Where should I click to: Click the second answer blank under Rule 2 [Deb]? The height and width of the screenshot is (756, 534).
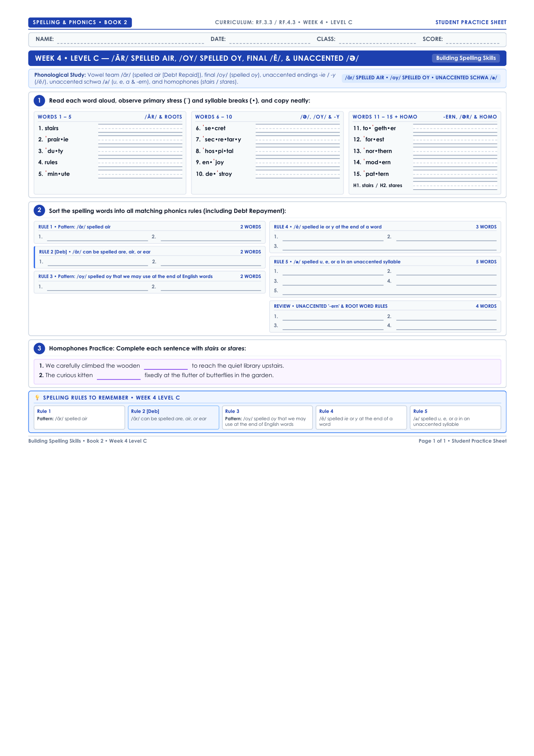211,262
